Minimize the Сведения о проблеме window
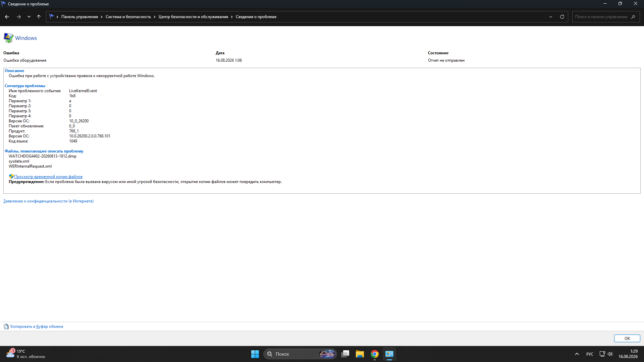 click(605, 4)
